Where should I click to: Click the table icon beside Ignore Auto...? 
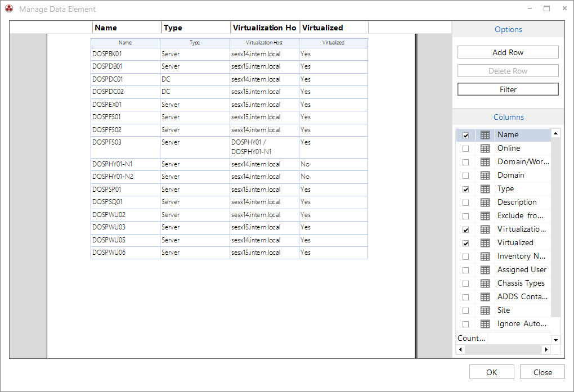pyautogui.click(x=485, y=325)
